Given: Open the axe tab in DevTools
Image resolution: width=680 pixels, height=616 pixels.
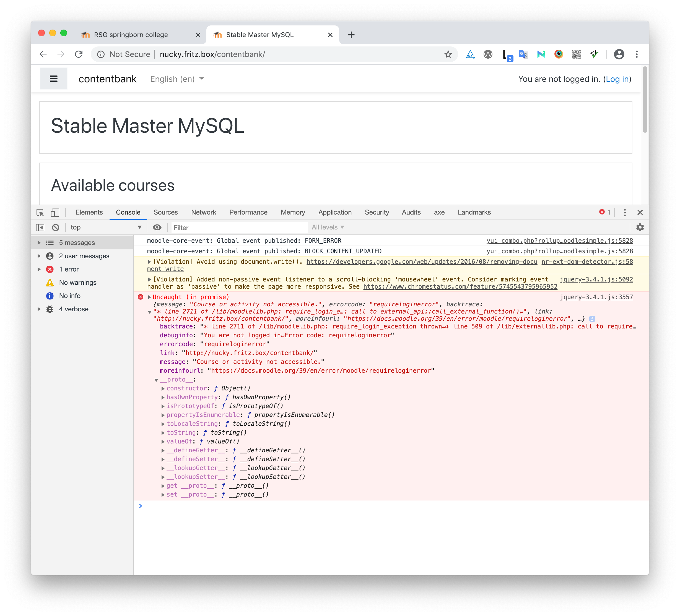Looking at the screenshot, I should (439, 212).
